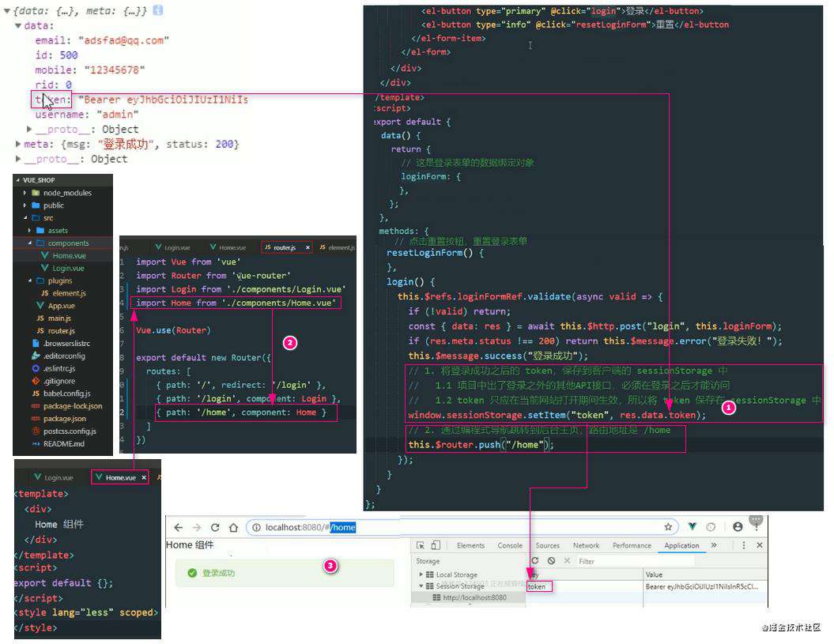Close the DevTools panel

760,545
